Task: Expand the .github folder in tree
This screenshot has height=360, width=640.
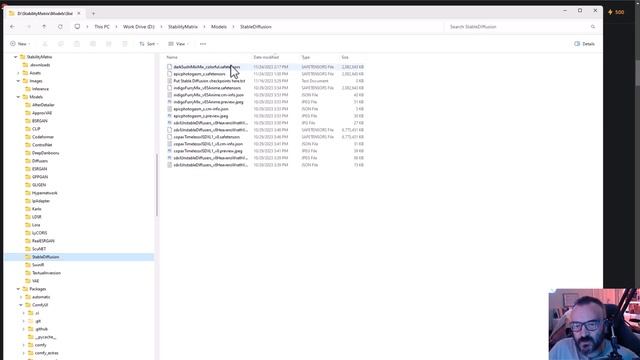Action: tap(24, 329)
